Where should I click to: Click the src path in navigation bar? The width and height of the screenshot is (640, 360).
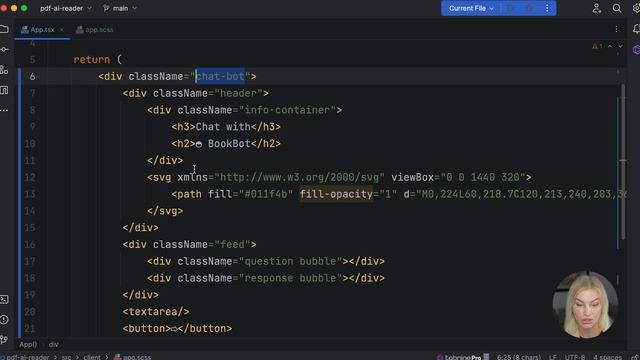[67, 357]
